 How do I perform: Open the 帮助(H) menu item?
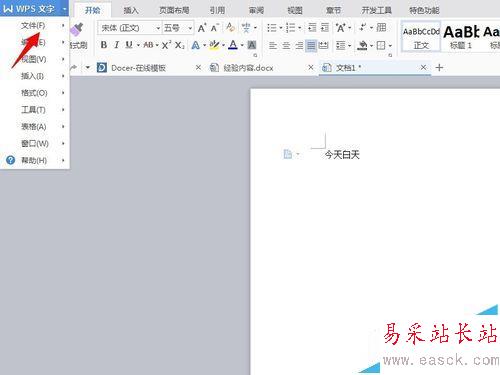(35, 160)
